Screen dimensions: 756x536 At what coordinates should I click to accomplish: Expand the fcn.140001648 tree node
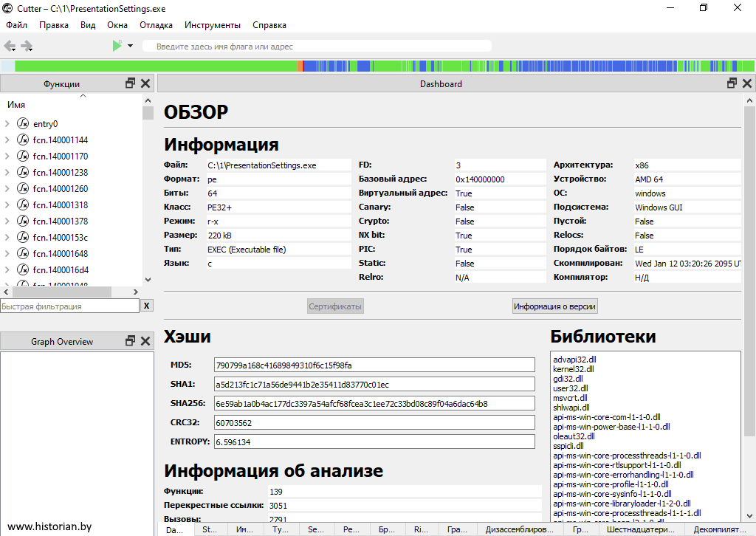[7, 254]
